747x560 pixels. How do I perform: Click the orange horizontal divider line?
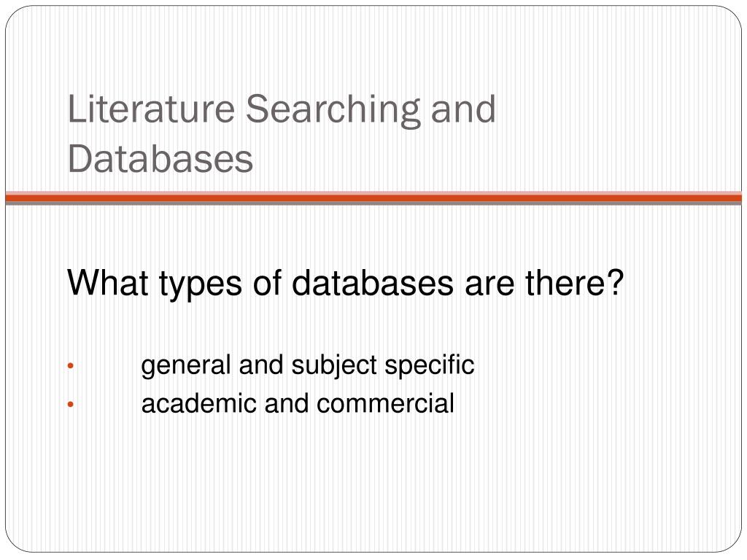[373, 197]
